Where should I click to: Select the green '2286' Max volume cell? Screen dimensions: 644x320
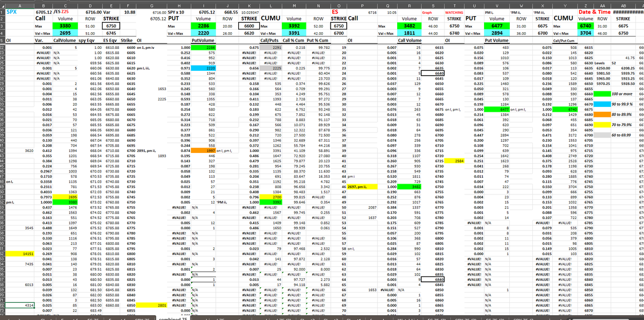(203, 25)
